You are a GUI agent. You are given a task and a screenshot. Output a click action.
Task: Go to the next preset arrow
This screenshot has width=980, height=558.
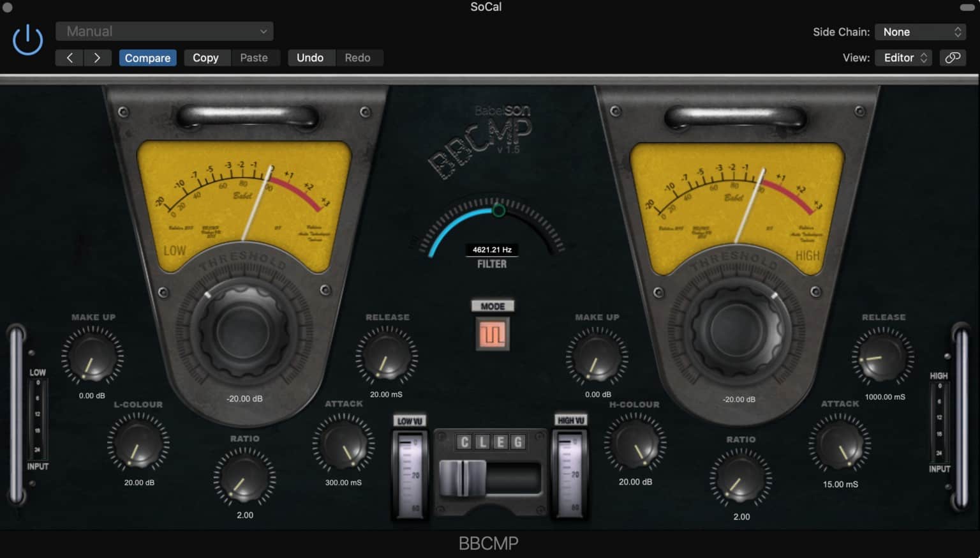98,57
